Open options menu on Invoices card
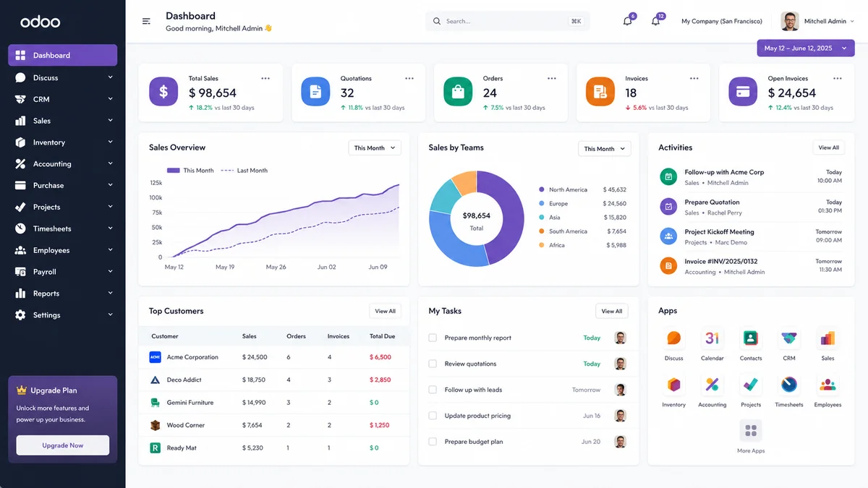 (694, 78)
